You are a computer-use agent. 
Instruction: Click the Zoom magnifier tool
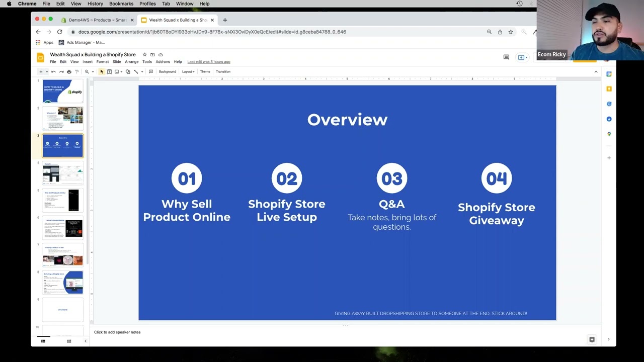pyautogui.click(x=87, y=72)
